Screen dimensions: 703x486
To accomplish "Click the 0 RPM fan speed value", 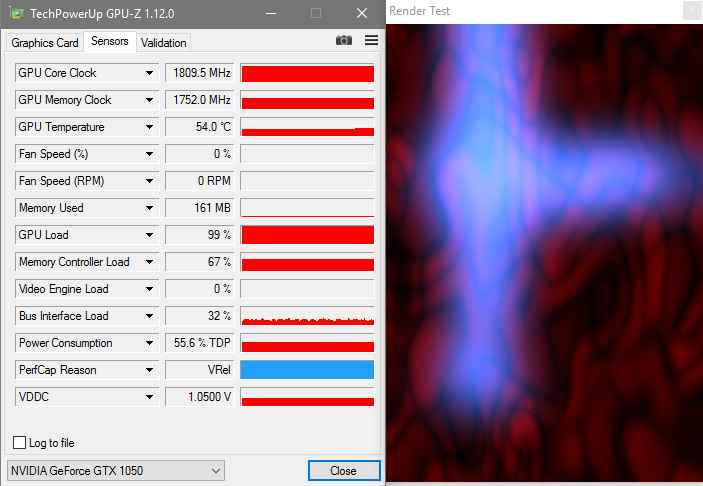I will click(200, 181).
